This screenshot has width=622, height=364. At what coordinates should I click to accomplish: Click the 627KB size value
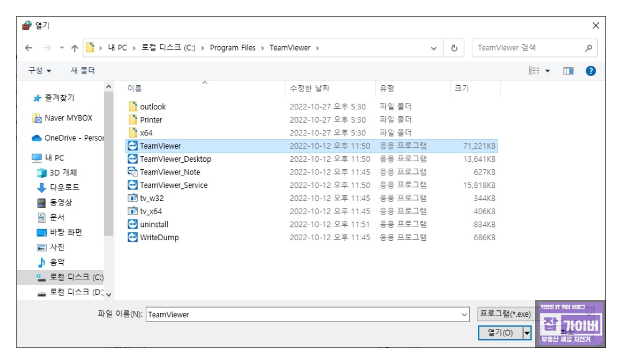[x=484, y=172]
